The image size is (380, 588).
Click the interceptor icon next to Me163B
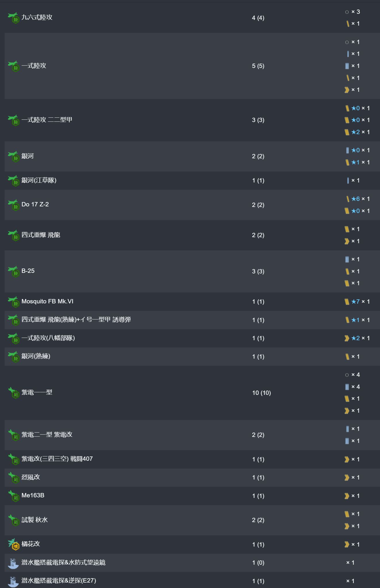click(x=13, y=496)
